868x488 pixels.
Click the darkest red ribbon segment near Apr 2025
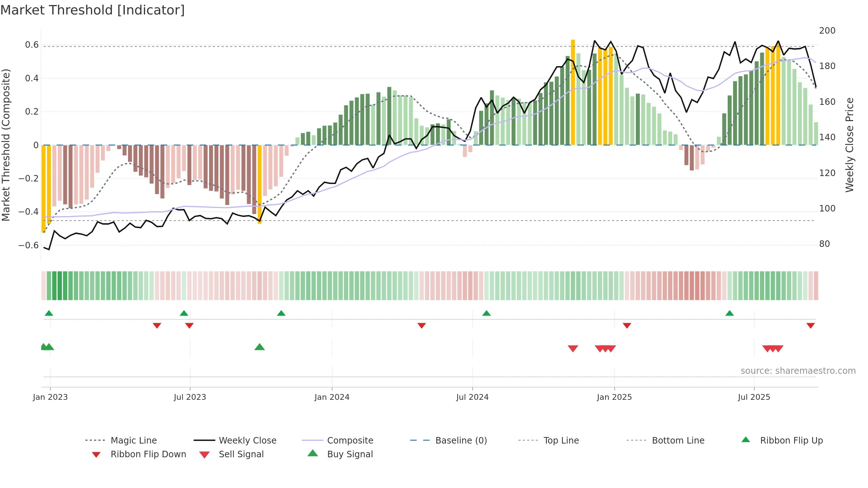697,286
